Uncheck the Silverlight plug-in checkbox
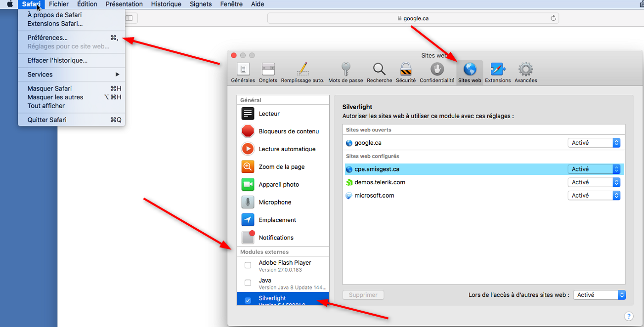Screen dimensions: 644x327 (x=248, y=300)
